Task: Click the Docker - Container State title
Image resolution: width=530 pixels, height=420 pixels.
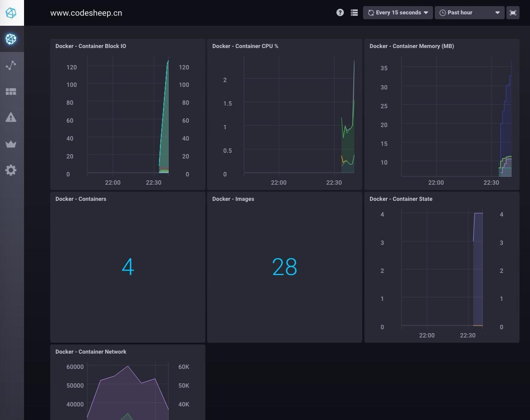Action: [x=401, y=199]
